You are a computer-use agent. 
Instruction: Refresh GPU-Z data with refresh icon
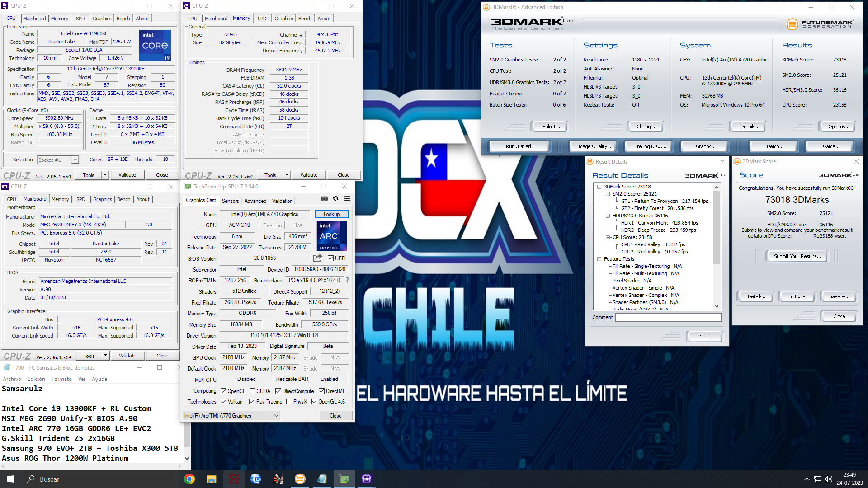click(x=335, y=198)
